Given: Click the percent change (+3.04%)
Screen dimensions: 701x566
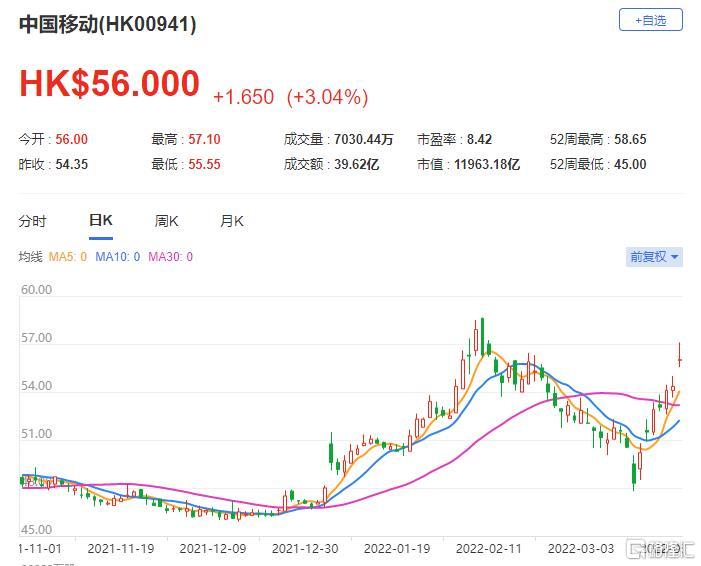Looking at the screenshot, I should pyautogui.click(x=327, y=97).
